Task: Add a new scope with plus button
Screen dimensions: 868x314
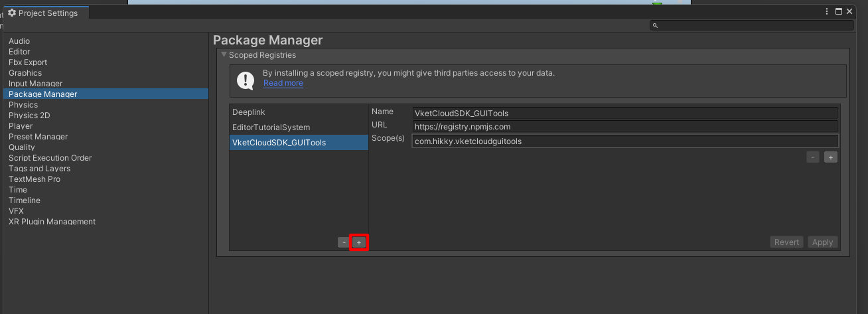Action: pos(830,157)
